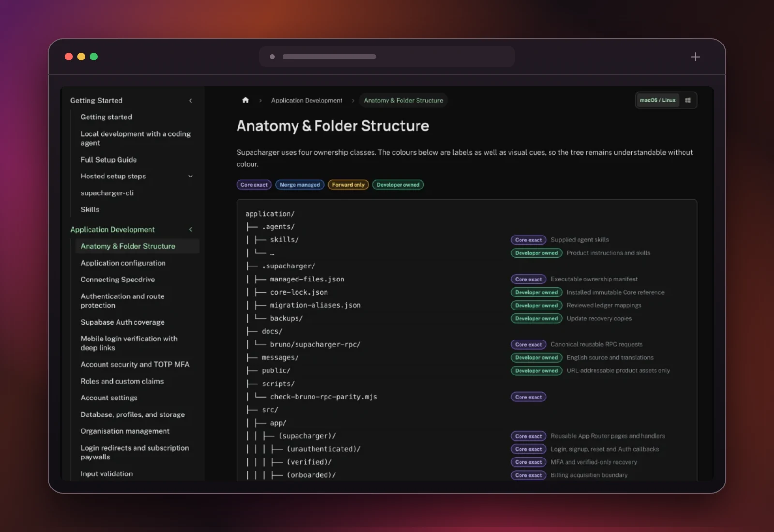Select Anatomy & Folder Structure in sidebar

[x=137, y=246]
